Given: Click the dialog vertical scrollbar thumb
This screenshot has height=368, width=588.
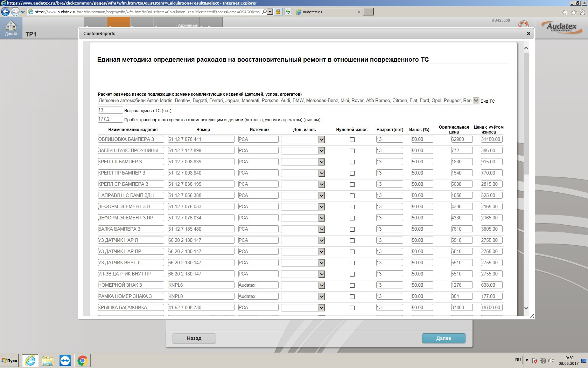Looking at the screenshot, I should [x=526, y=114].
